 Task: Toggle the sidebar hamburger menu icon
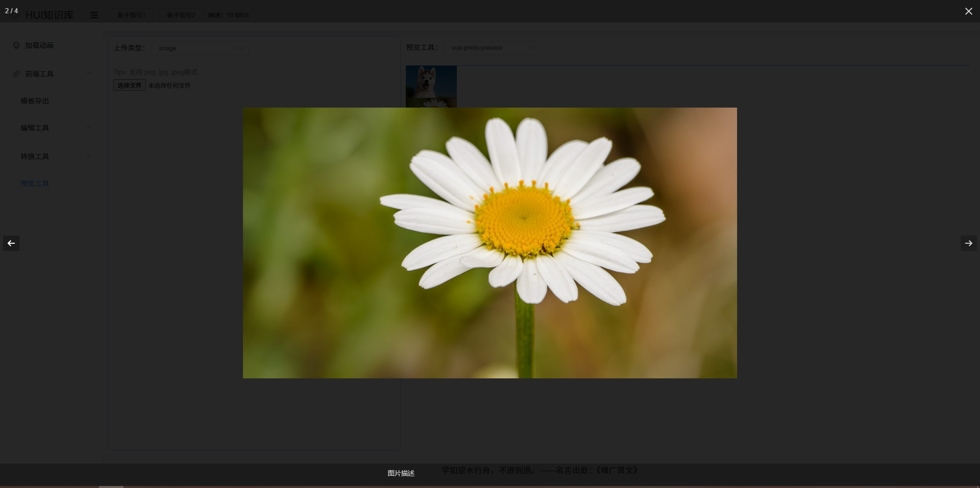click(94, 15)
